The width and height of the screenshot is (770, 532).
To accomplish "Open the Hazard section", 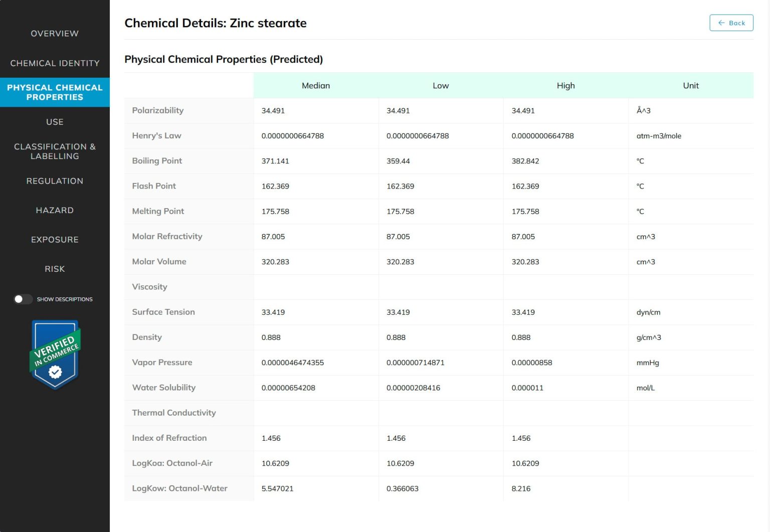I will coord(55,210).
